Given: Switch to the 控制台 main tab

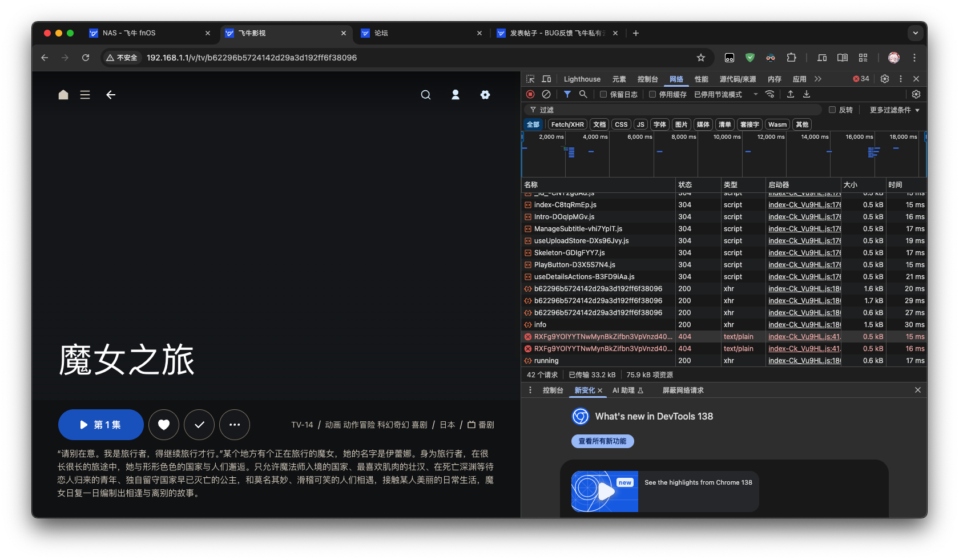Looking at the screenshot, I should click(648, 79).
